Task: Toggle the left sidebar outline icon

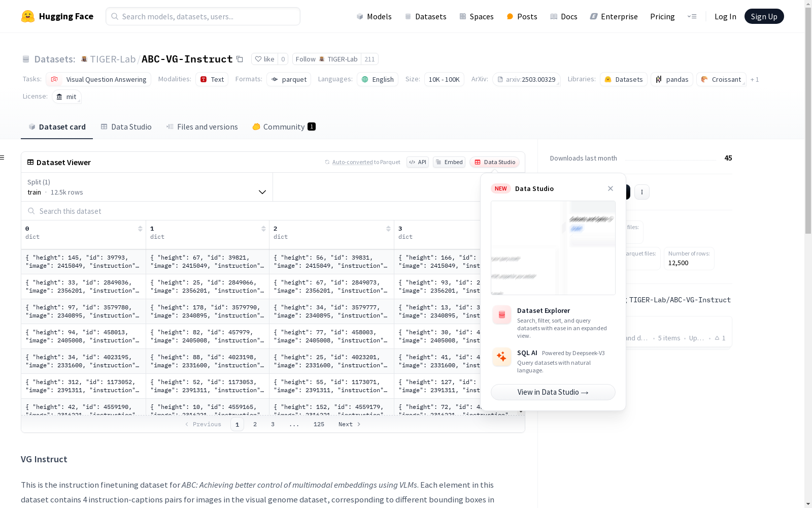Action: pos(3,157)
